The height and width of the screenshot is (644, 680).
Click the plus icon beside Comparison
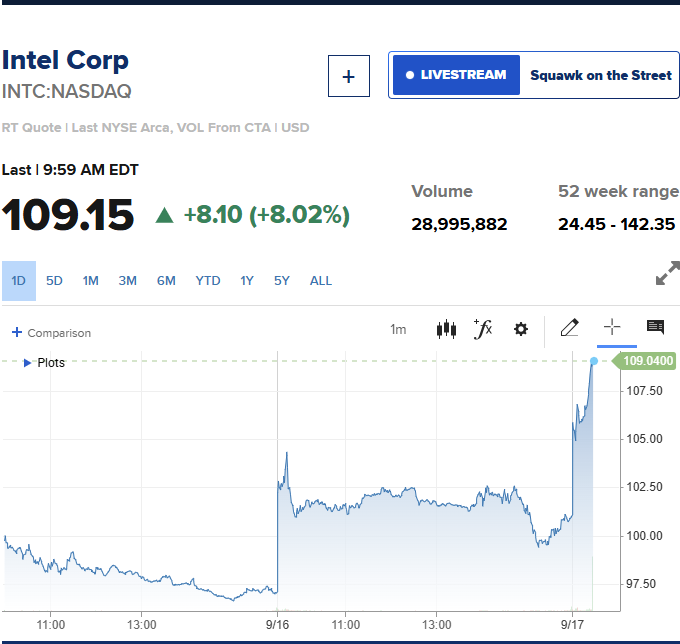tap(17, 332)
